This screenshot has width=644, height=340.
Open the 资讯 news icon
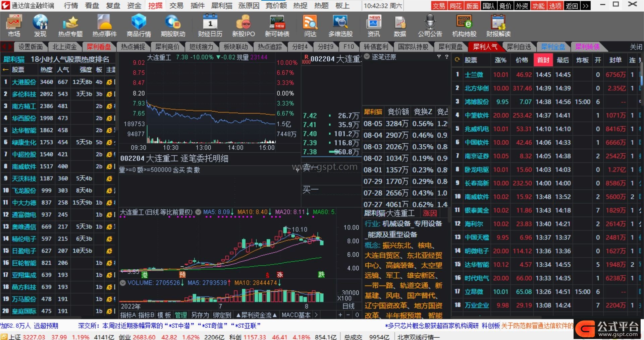pyautogui.click(x=374, y=25)
